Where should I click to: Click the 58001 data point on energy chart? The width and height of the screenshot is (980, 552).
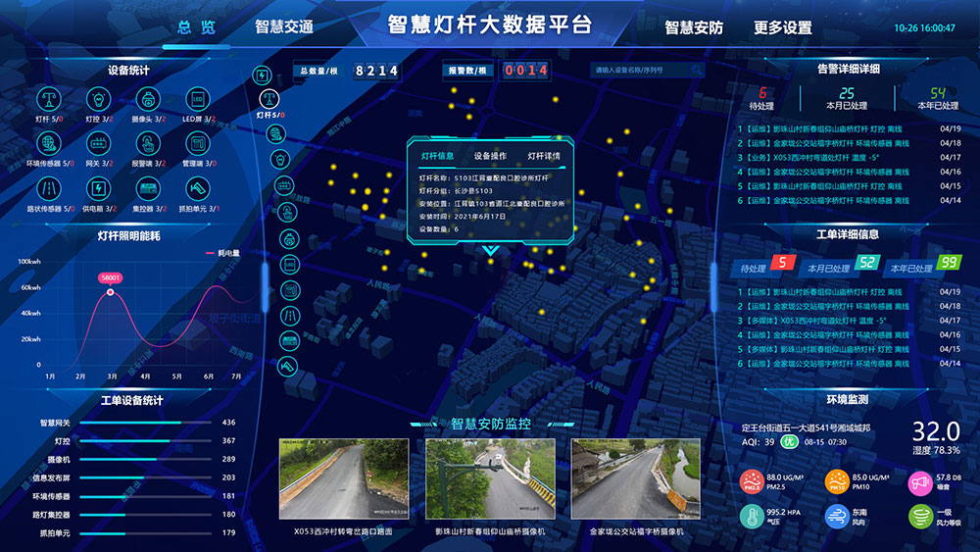[110, 278]
